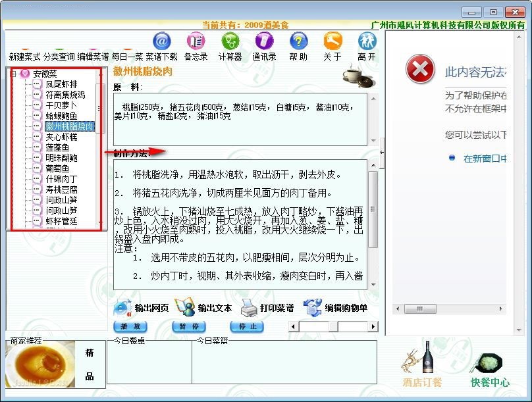This screenshot has height=402, width=532.
Task: Click the ingredients 原料 text box
Action: (240, 120)
